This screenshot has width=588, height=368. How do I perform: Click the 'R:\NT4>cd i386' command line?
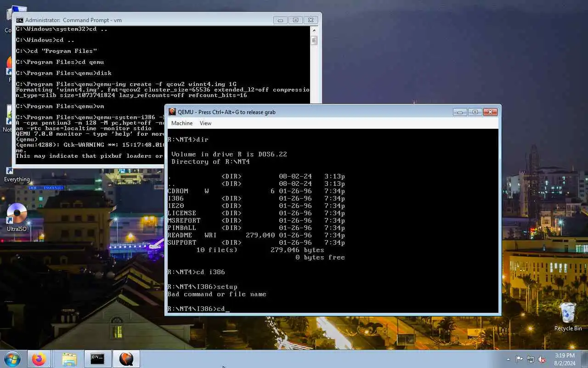(x=196, y=272)
